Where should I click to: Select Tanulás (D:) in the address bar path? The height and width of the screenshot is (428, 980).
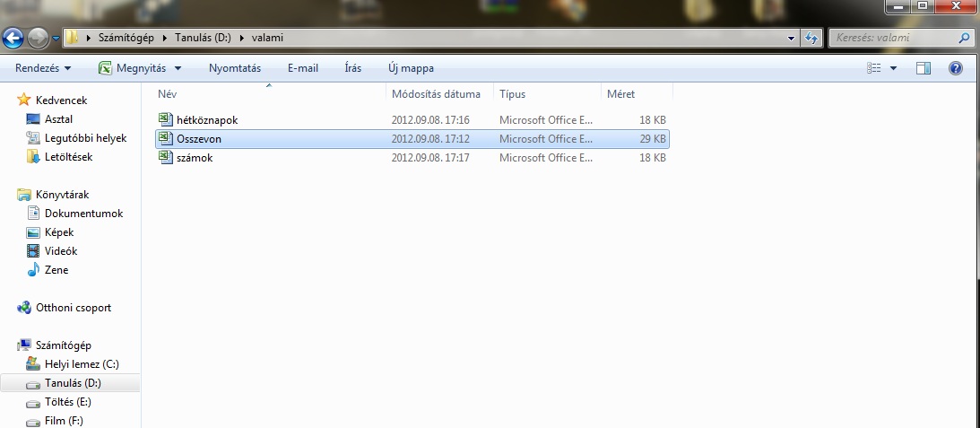click(204, 38)
